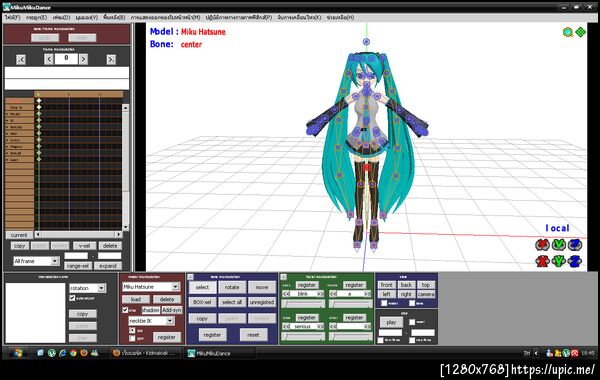Collapse the facial manipulation panel corner box

click(x=284, y=277)
